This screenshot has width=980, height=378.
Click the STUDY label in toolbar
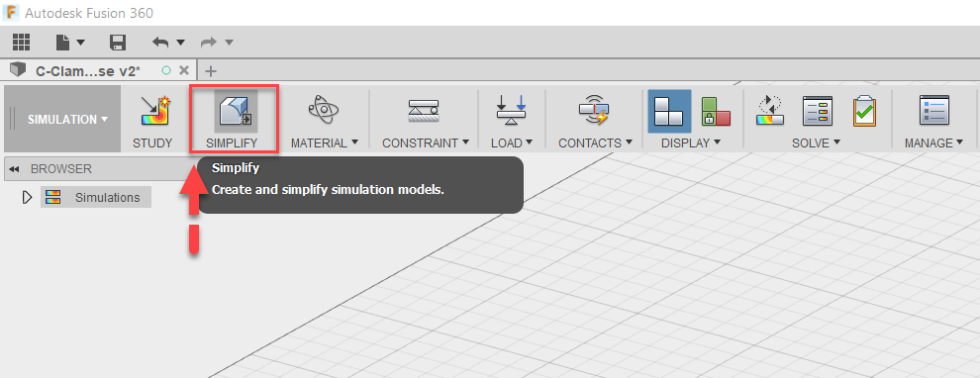point(152,143)
